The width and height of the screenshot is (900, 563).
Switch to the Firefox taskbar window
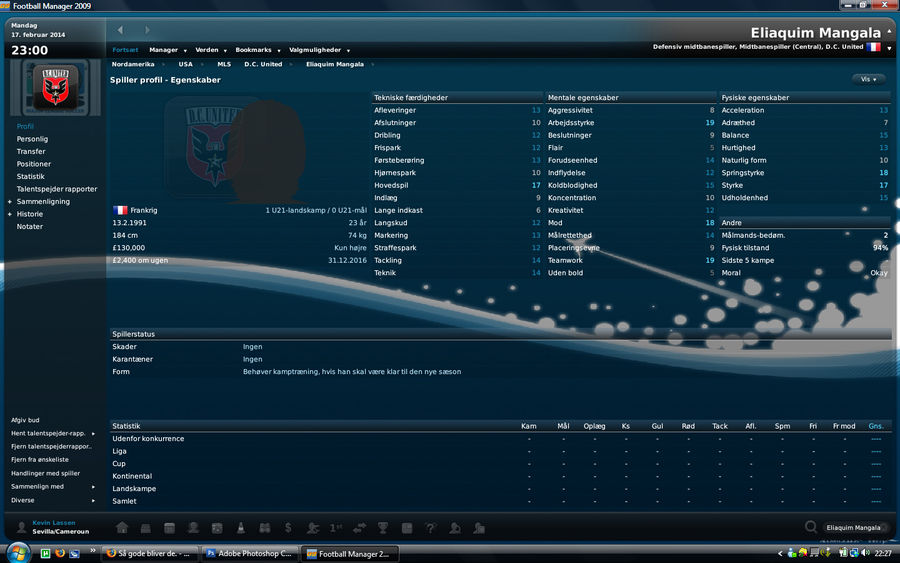coord(149,553)
